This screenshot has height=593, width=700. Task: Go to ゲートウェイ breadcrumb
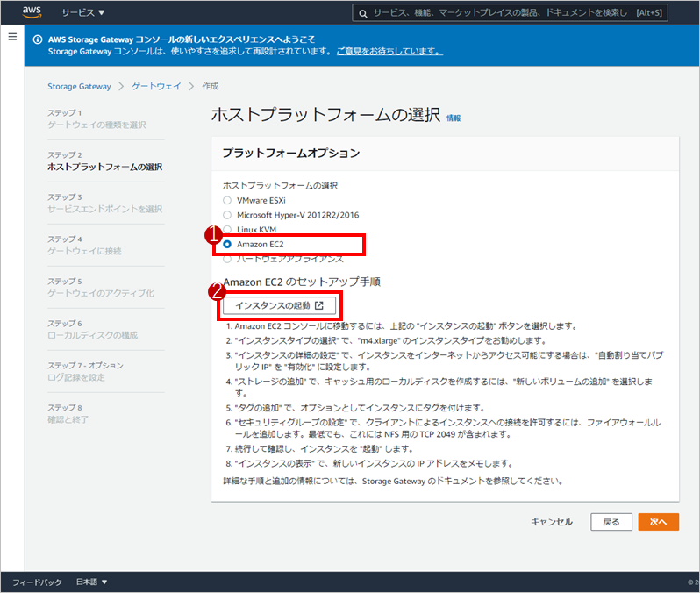[x=156, y=86]
